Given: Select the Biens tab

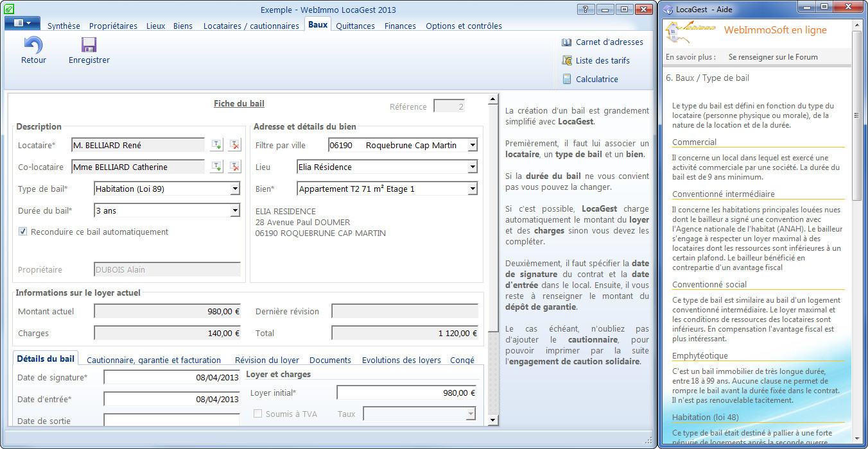Looking at the screenshot, I should (183, 26).
